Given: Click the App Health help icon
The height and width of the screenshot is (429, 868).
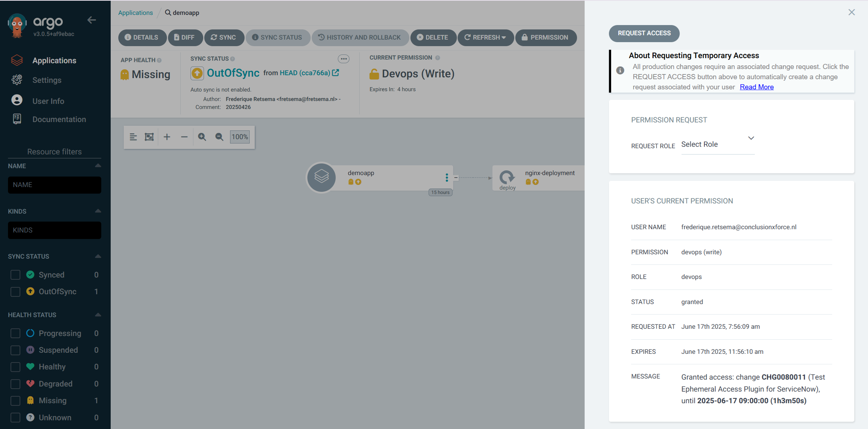Looking at the screenshot, I should coord(159,60).
